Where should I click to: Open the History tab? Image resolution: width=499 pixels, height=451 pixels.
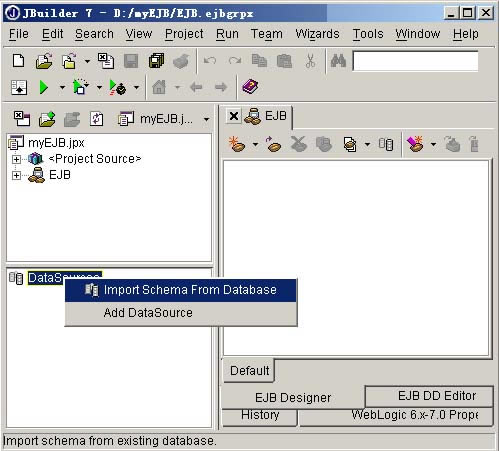tap(260, 416)
